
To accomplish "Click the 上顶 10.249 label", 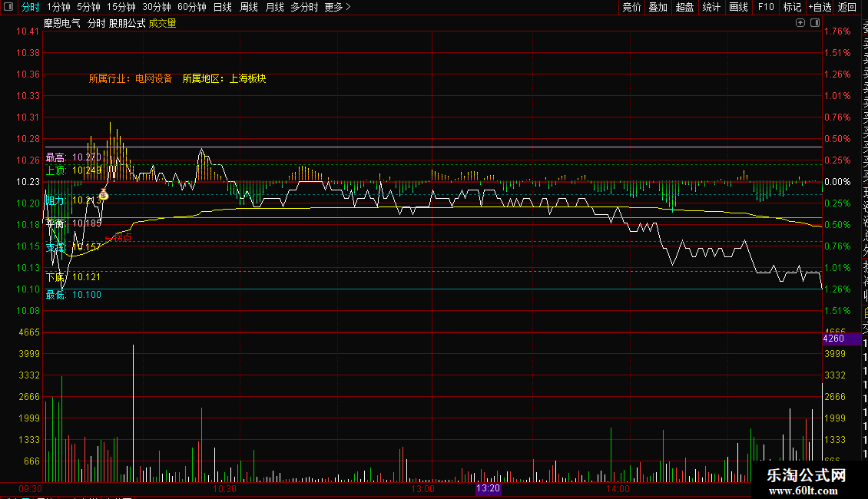I will pos(73,170).
